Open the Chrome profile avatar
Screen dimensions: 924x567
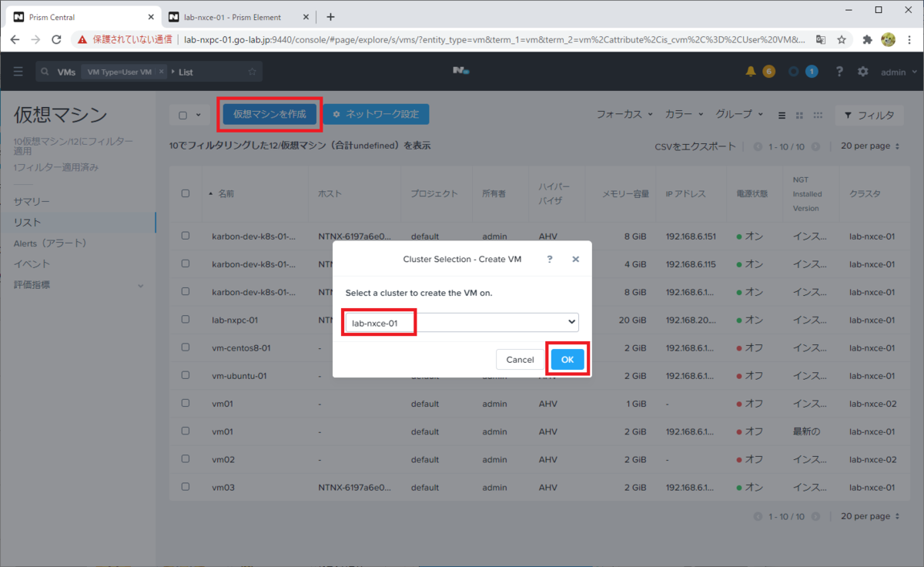(x=888, y=39)
